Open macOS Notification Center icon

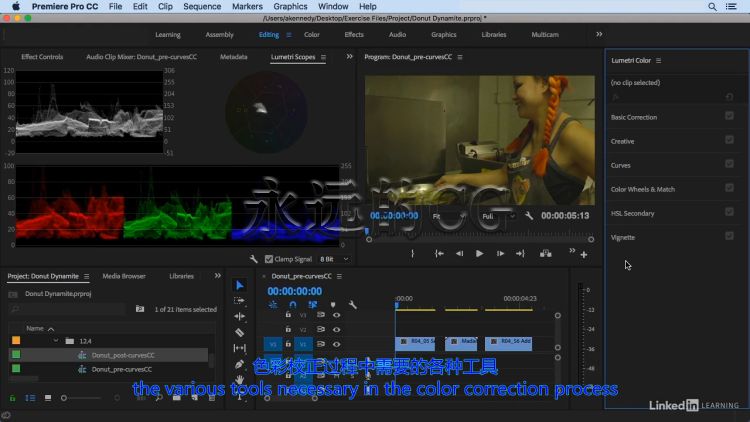(x=731, y=7)
